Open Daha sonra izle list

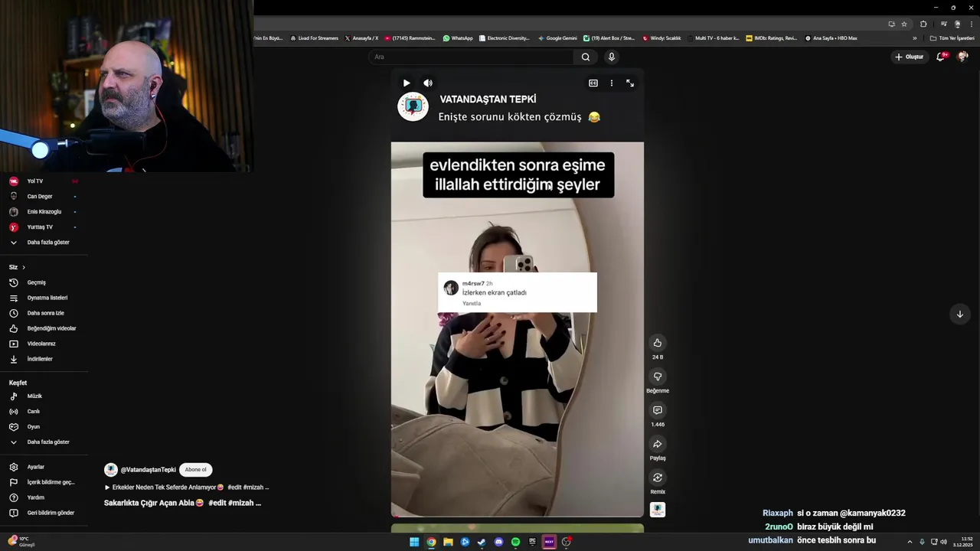44,313
